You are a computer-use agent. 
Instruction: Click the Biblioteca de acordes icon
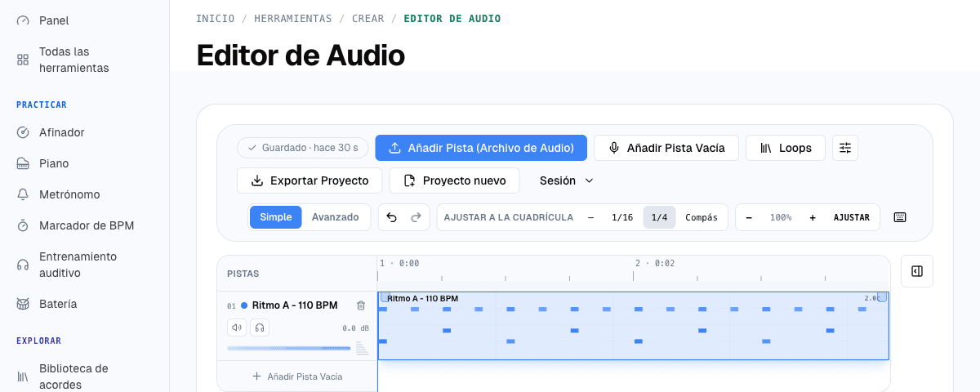click(x=23, y=376)
